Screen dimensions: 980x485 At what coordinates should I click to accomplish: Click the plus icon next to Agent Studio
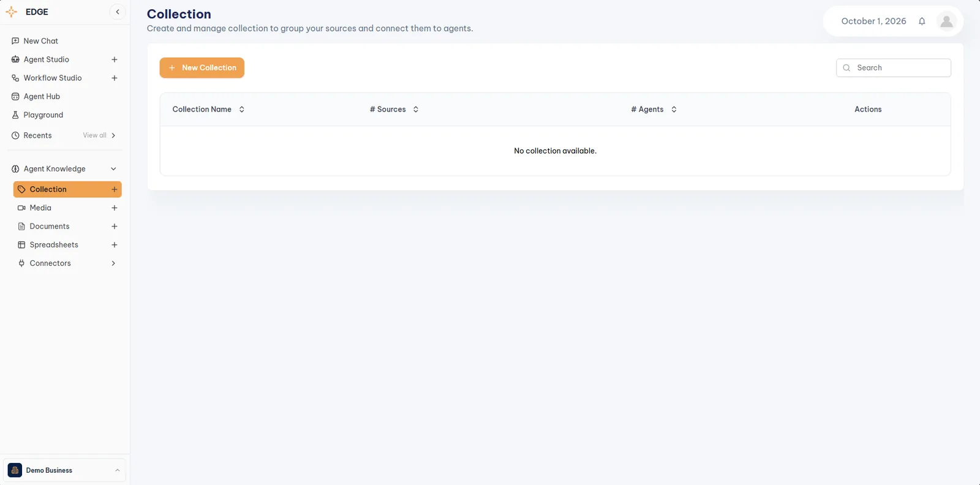pos(115,59)
